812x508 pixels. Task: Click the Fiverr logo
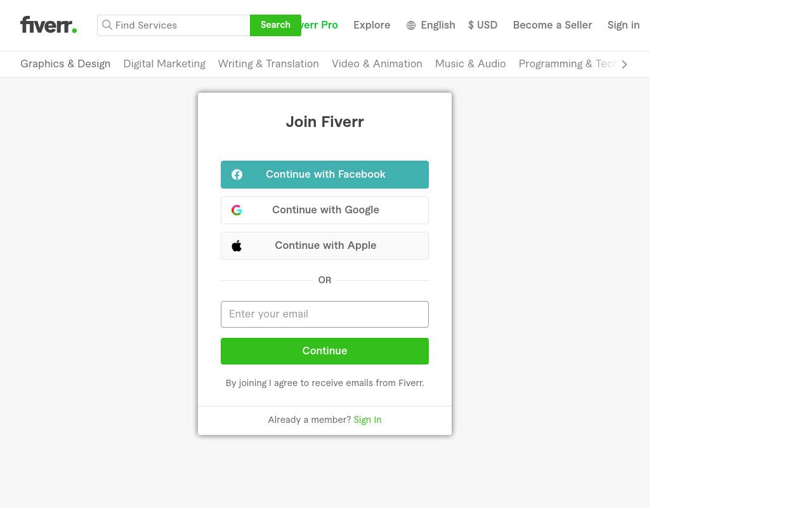tap(48, 25)
